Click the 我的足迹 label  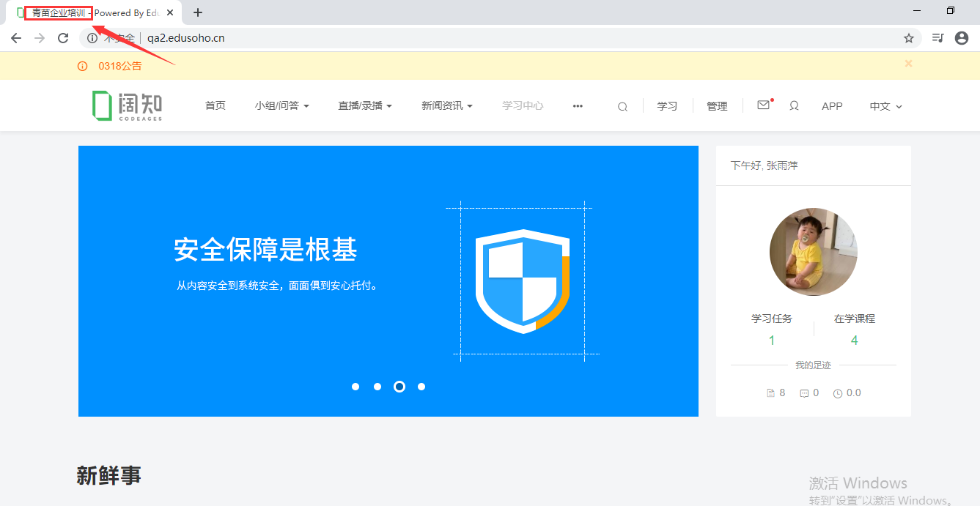[x=814, y=365]
